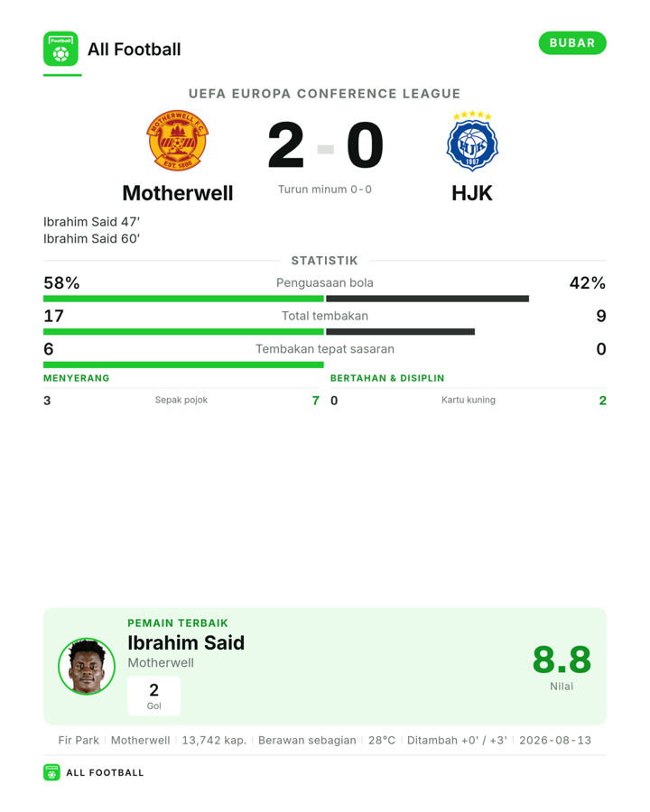Select the HJK team name
The width and height of the screenshot is (650, 812).
tap(472, 193)
